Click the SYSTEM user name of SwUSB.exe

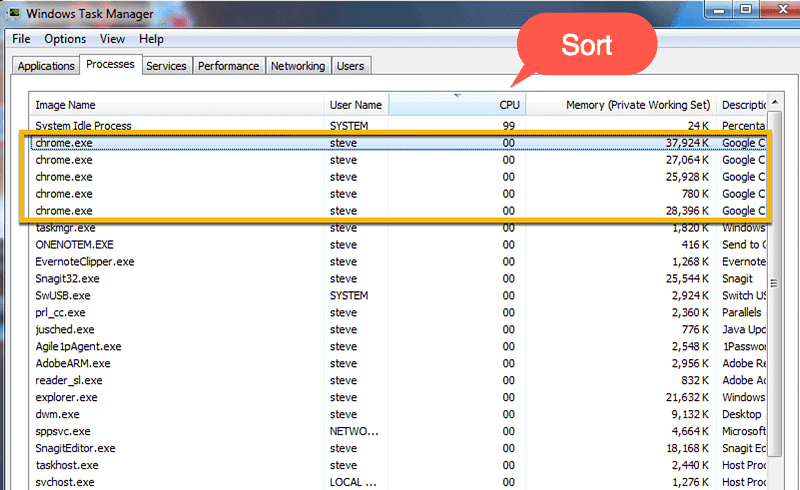[349, 295]
